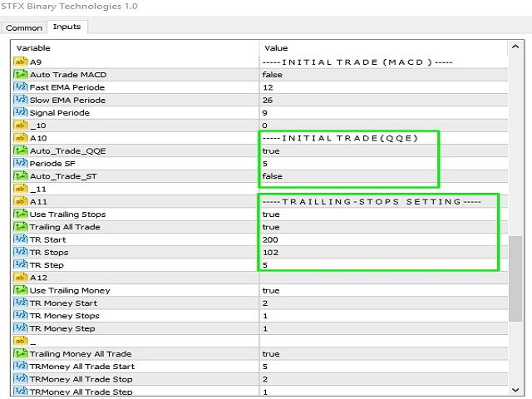Click the number icon beside TR Start
Image resolution: width=532 pixels, height=399 pixels.
click(20, 239)
